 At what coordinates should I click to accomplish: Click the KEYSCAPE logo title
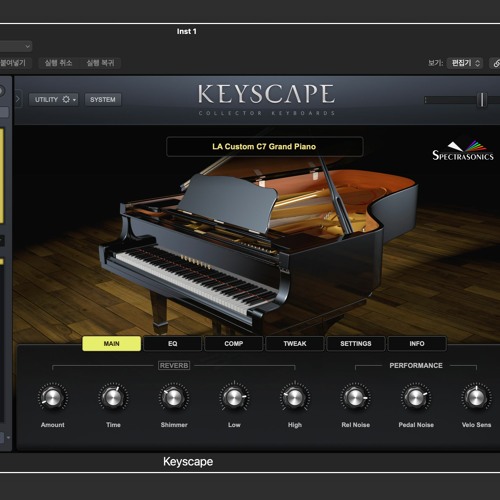tap(266, 94)
